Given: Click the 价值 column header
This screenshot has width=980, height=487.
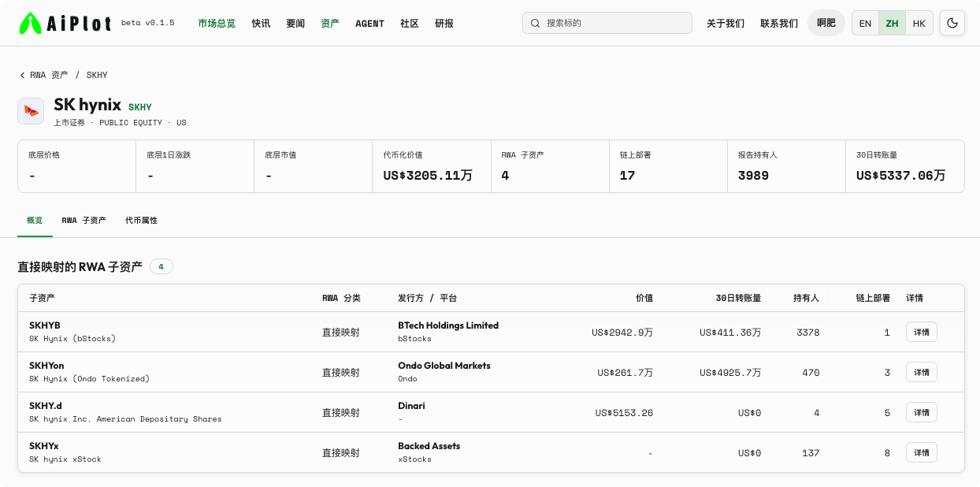Looking at the screenshot, I should [644, 298].
